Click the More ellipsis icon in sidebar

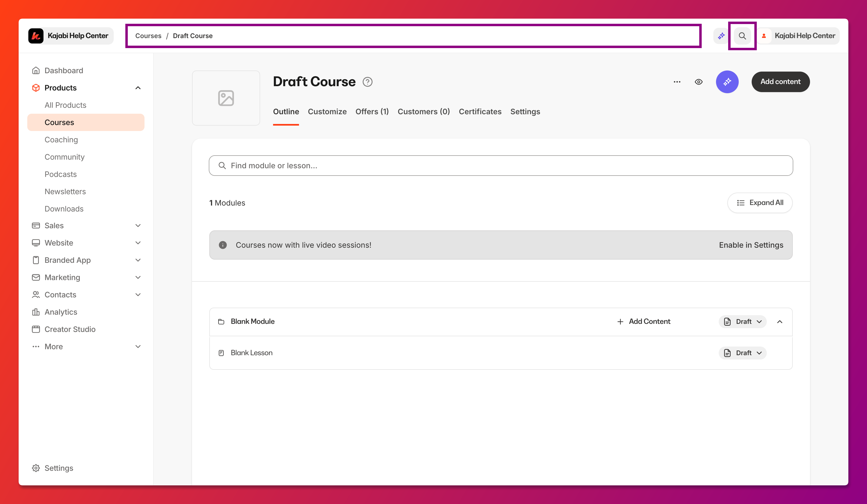tap(36, 347)
